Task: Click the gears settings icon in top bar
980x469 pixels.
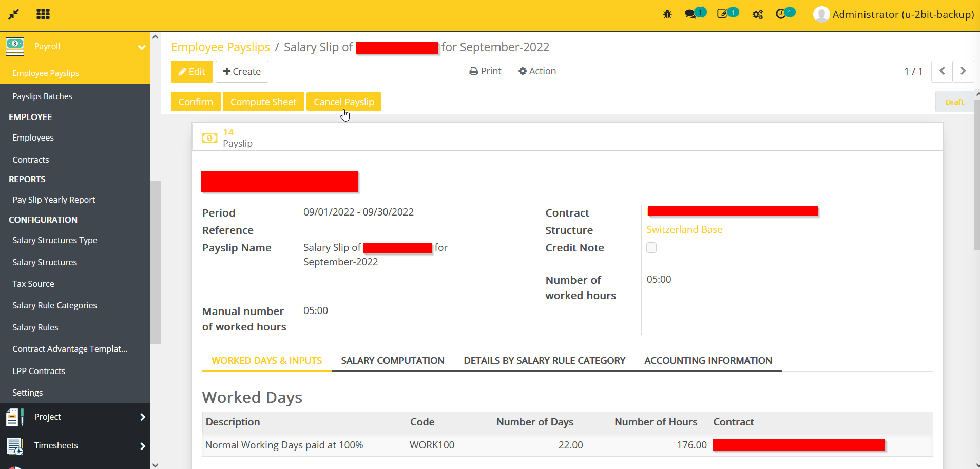Action: click(758, 14)
